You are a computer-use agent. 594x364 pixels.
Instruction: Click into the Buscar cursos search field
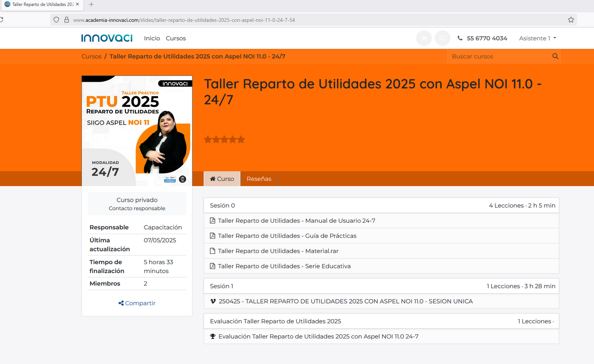click(x=499, y=56)
